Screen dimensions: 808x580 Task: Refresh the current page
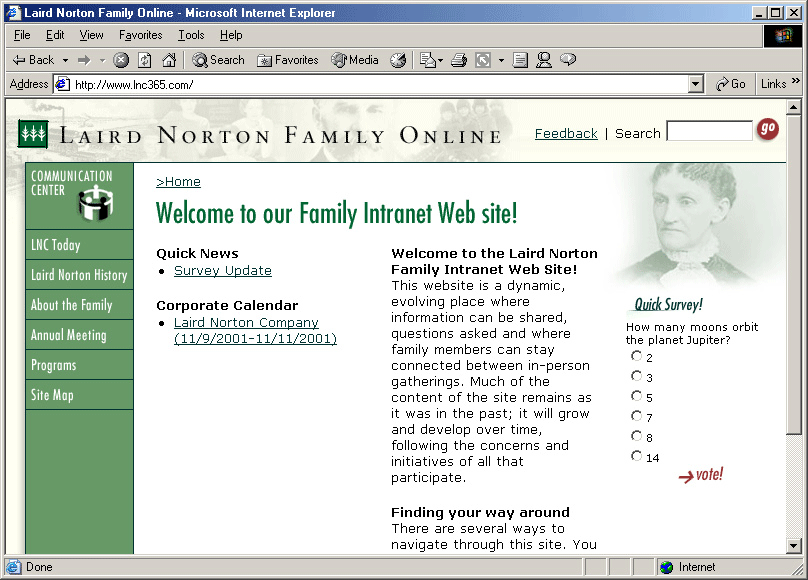145,60
